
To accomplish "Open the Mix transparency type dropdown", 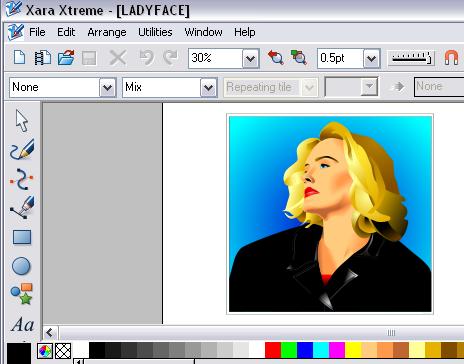I will point(209,88).
